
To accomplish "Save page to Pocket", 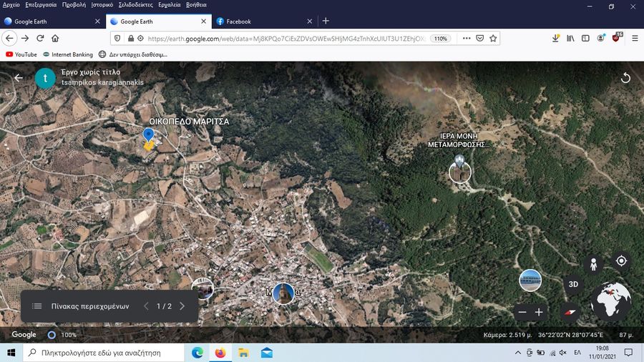I will pos(479,38).
